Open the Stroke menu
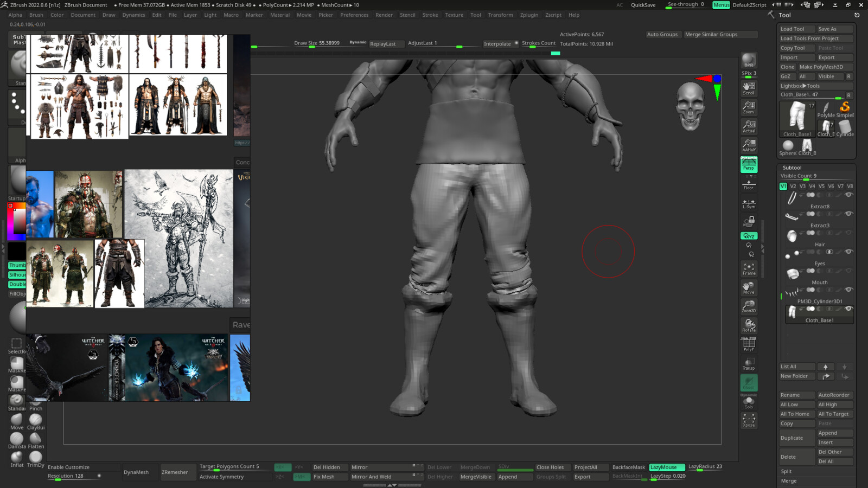This screenshot has height=488, width=868. pos(430,15)
